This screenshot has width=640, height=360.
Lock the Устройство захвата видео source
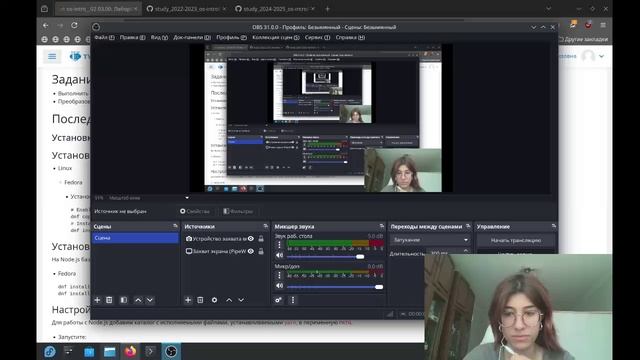coord(261,239)
